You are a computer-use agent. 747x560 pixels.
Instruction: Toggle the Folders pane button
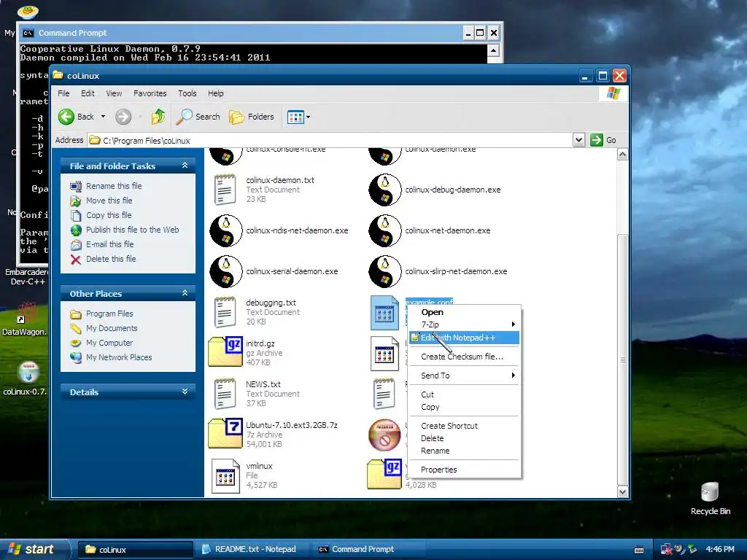click(x=252, y=117)
